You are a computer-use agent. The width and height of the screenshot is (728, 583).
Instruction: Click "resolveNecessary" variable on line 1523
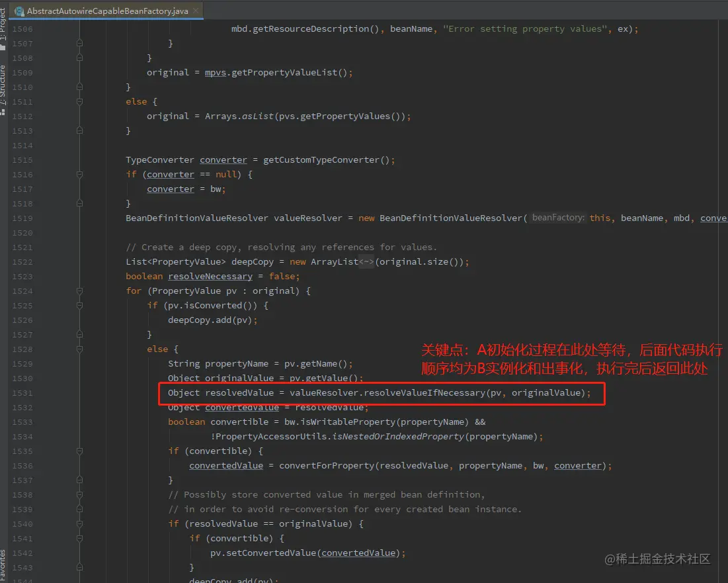point(210,277)
